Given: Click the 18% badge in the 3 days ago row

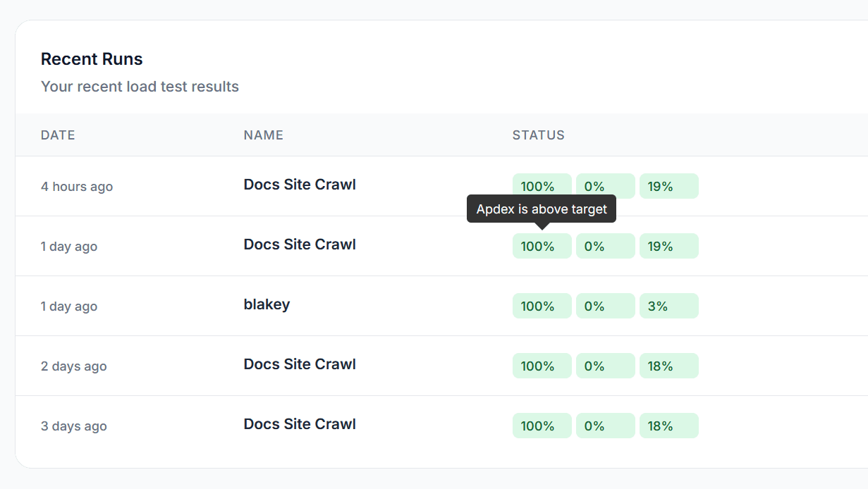Looking at the screenshot, I should (x=668, y=426).
